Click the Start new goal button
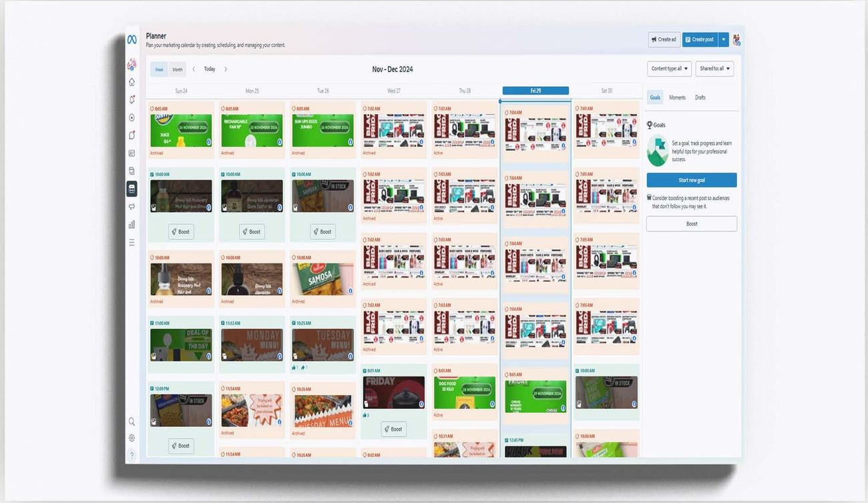Image resolution: width=868 pixels, height=503 pixels. point(692,180)
